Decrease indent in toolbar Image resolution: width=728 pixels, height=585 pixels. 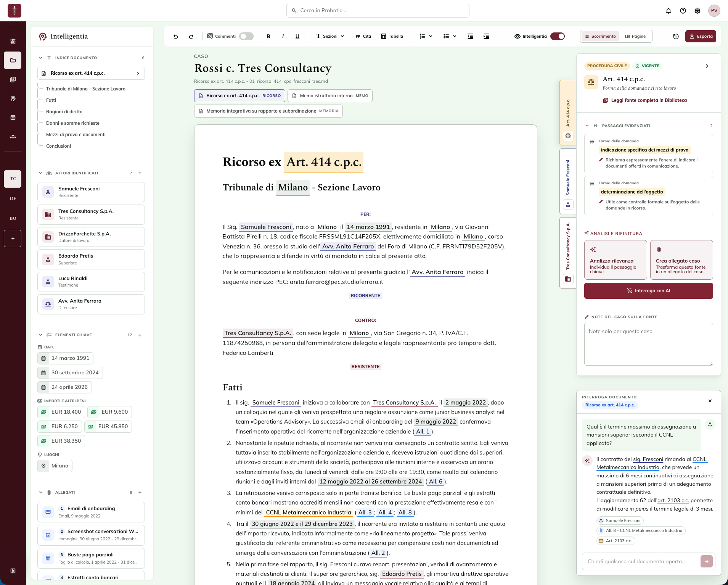pos(470,36)
